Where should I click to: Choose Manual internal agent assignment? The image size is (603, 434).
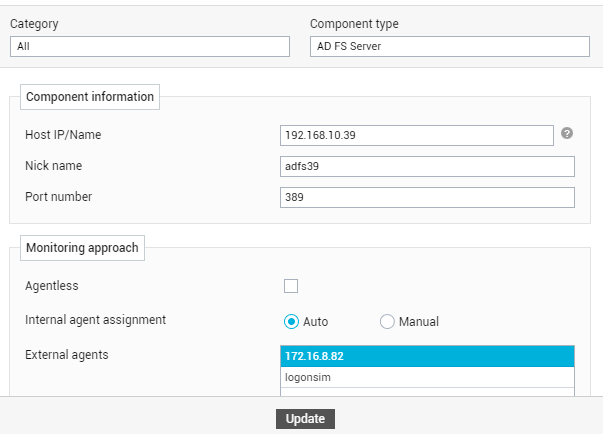387,321
